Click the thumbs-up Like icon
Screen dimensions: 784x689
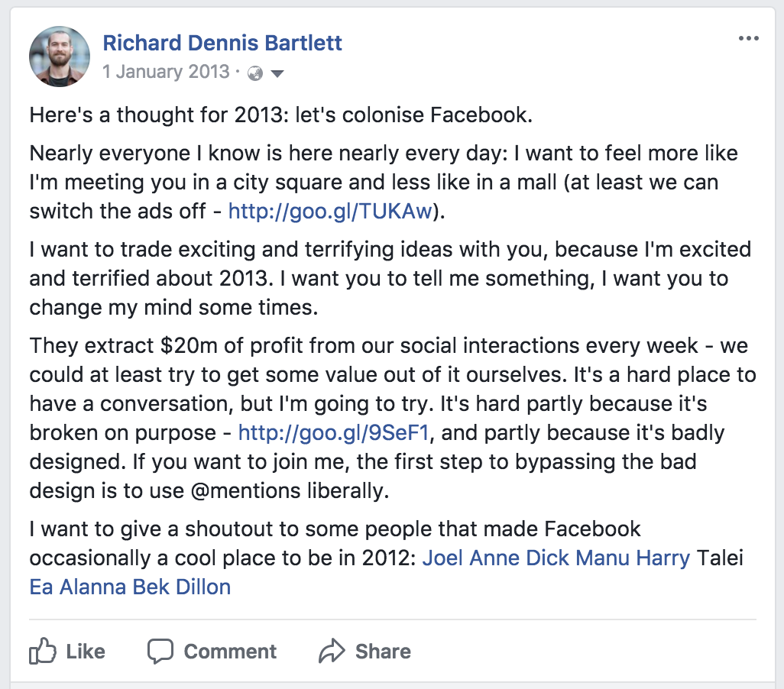coord(43,652)
